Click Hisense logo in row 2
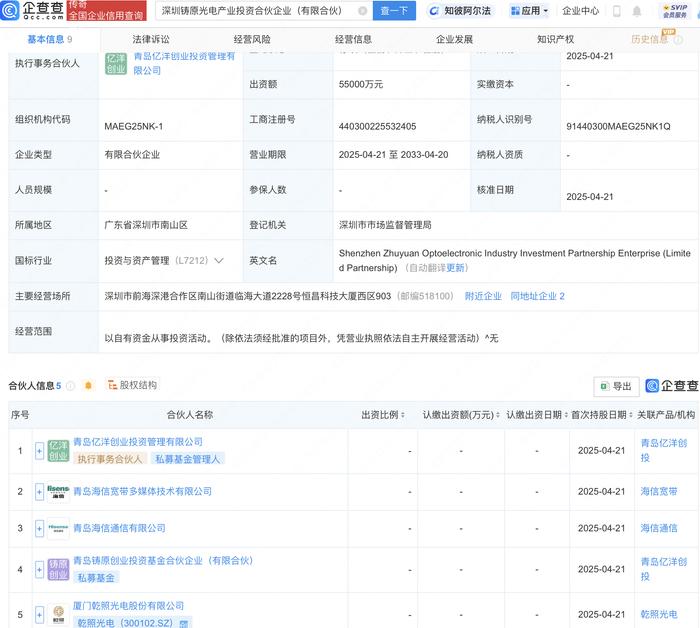Screen dimensions: 700x628 (58, 492)
